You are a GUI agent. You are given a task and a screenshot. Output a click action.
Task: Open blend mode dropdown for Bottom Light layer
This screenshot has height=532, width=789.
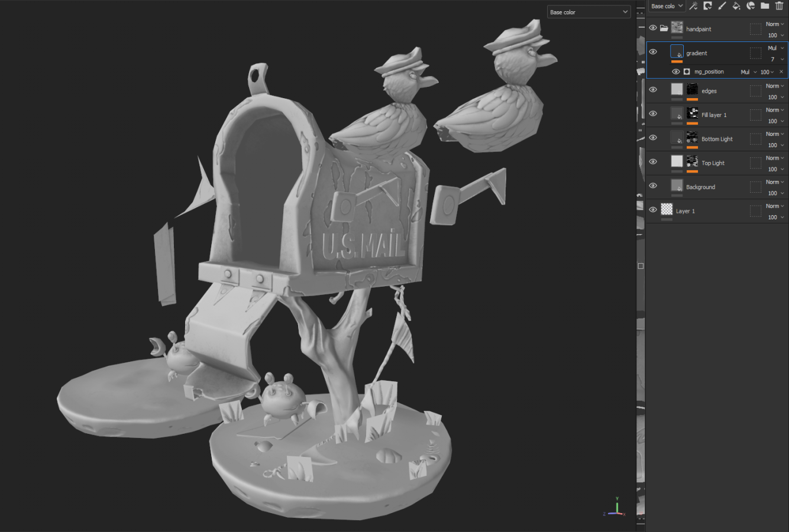pos(775,134)
